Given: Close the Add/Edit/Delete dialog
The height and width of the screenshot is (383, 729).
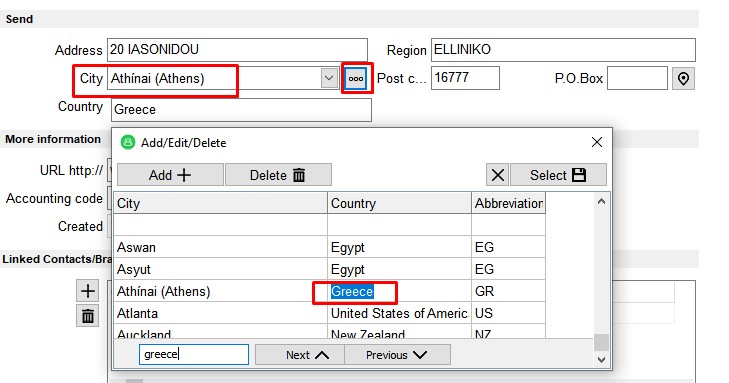Looking at the screenshot, I should click(x=597, y=142).
